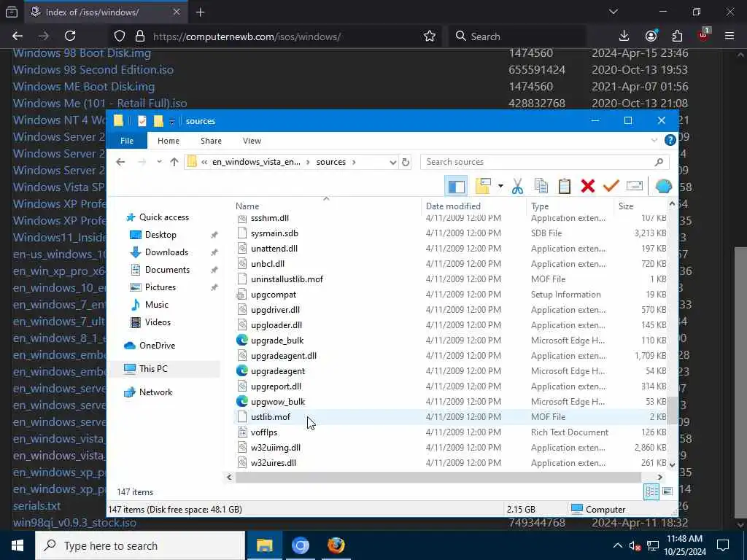This screenshot has height=560, width=747.
Task: Open the Home ribbon tab
Action: 169,141
